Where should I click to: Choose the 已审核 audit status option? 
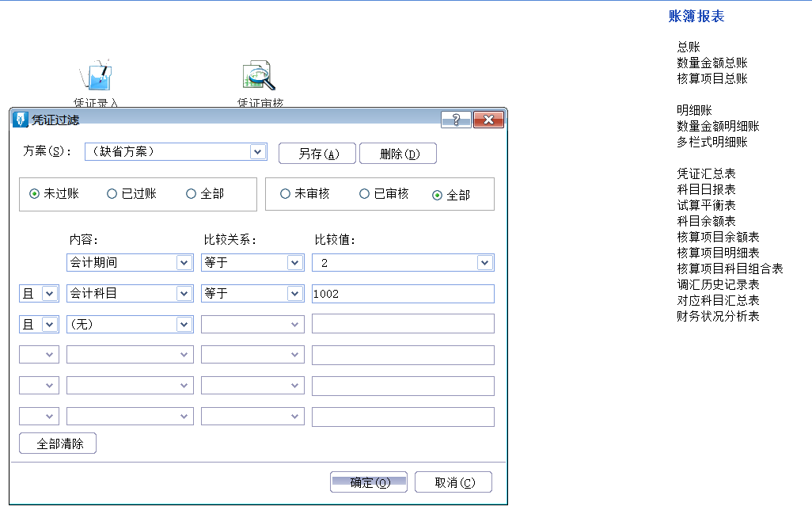click(364, 194)
